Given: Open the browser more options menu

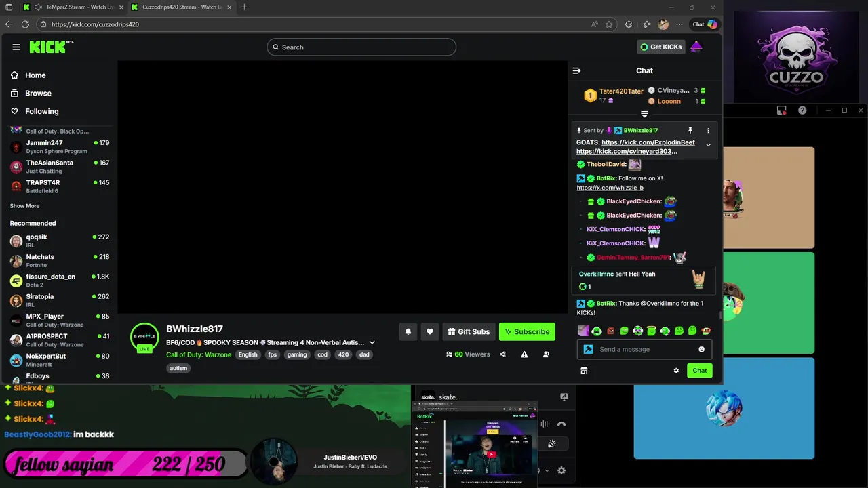Looking at the screenshot, I should coord(679,24).
